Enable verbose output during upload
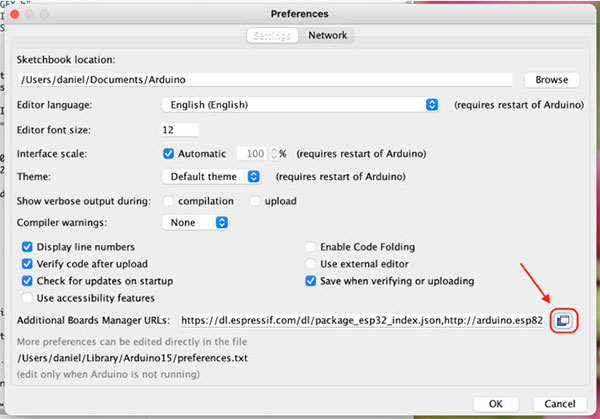This screenshot has height=419, width=600. point(255,201)
